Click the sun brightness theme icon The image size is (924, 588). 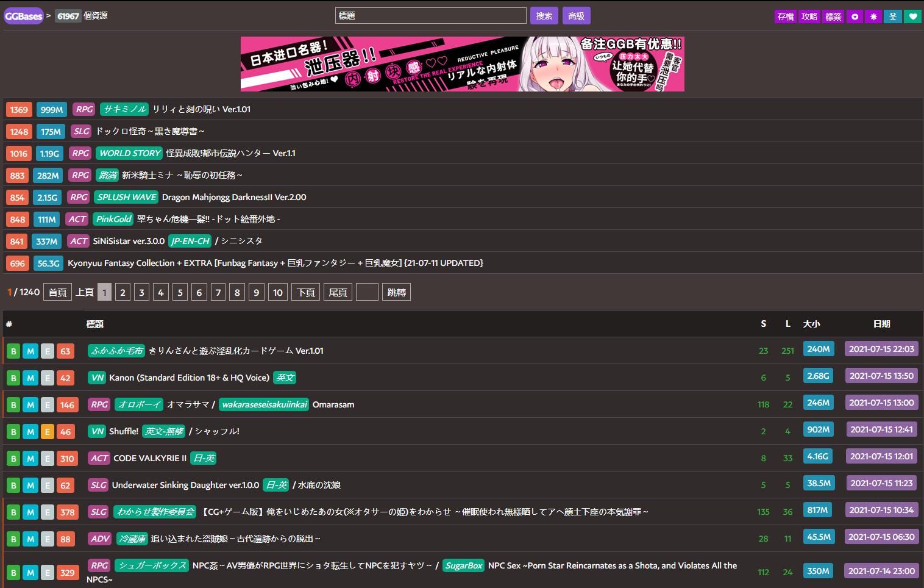873,16
